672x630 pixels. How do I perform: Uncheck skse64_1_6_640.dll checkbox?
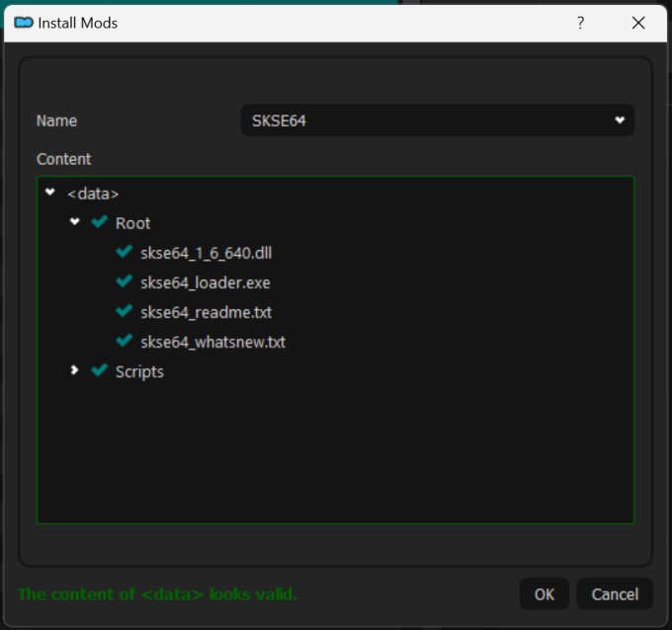point(124,253)
